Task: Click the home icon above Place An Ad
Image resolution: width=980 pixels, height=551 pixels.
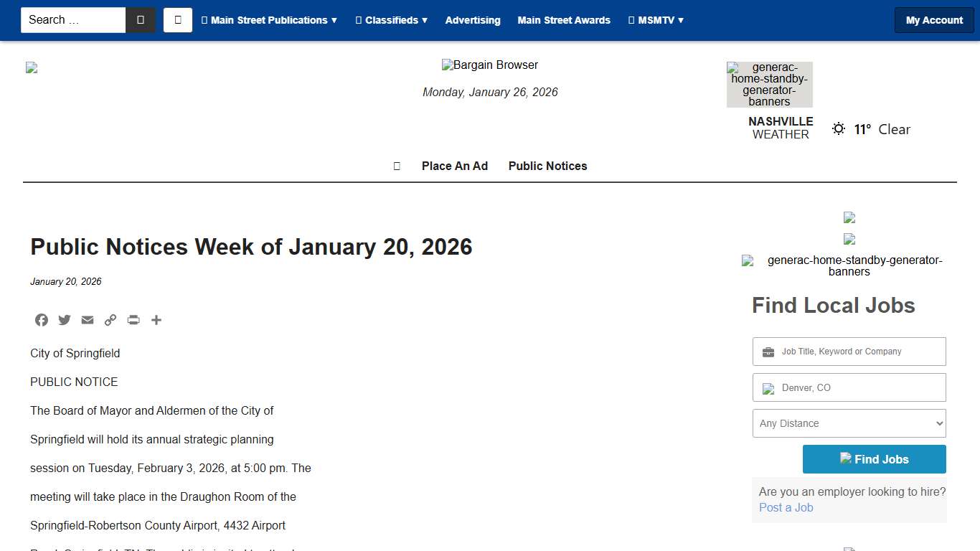Action: (396, 166)
